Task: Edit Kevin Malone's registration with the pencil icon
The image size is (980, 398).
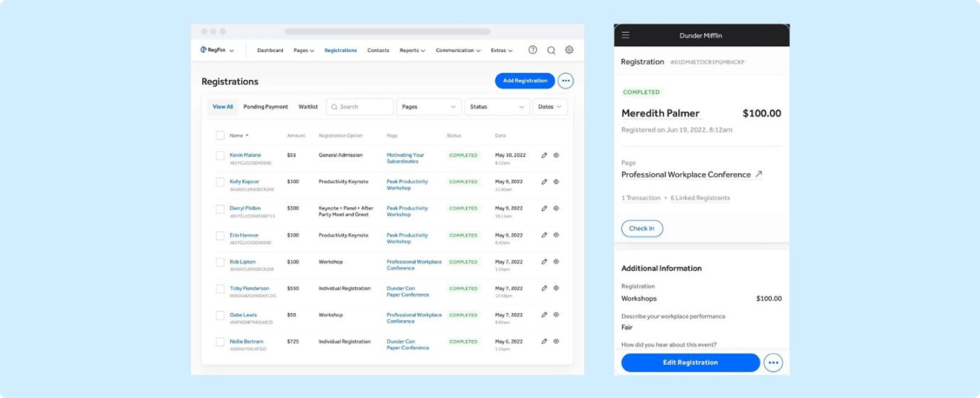Action: pyautogui.click(x=544, y=155)
